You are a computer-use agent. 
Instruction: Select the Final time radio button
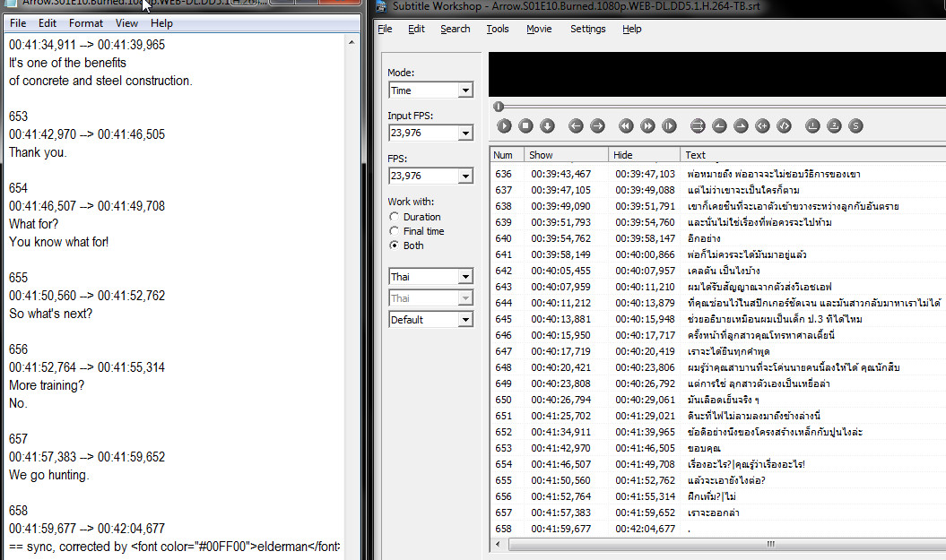pyautogui.click(x=394, y=231)
